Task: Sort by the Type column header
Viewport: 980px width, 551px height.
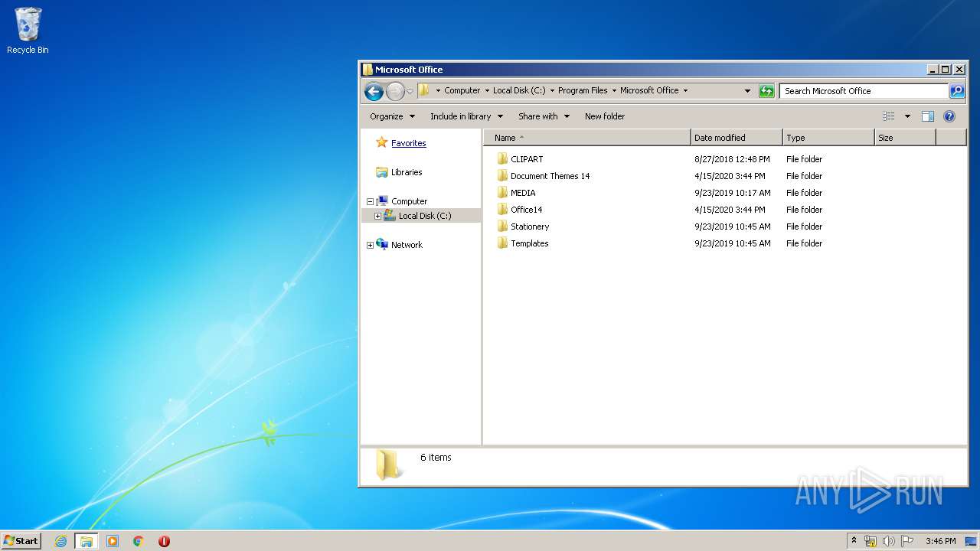Action: click(828, 138)
